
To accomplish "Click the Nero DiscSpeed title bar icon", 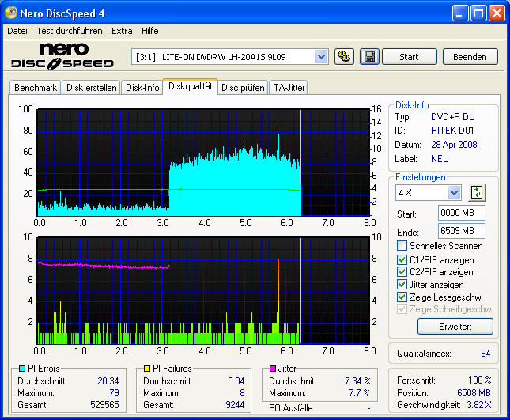I will click(x=11, y=13).
